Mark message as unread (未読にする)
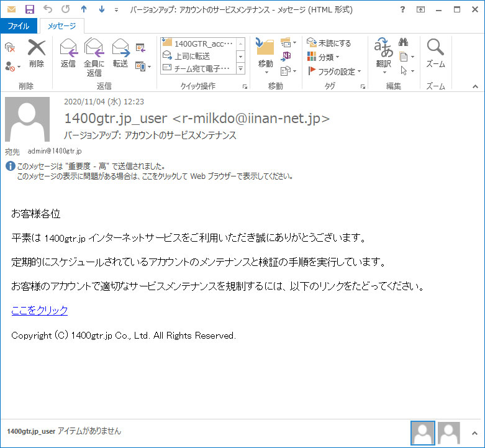485x448 pixels. [x=329, y=43]
